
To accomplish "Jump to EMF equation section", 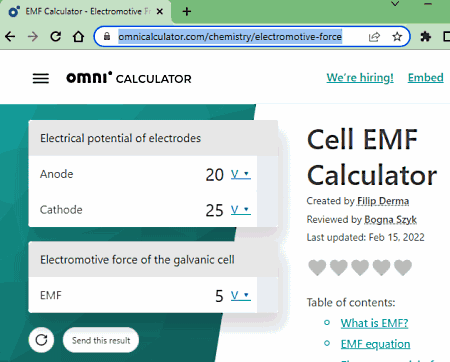I will coord(375,344).
